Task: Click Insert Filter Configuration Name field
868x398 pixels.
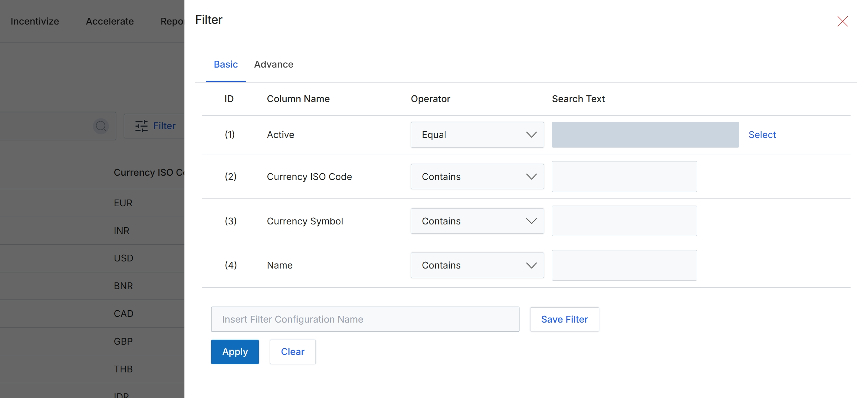Action: click(365, 319)
